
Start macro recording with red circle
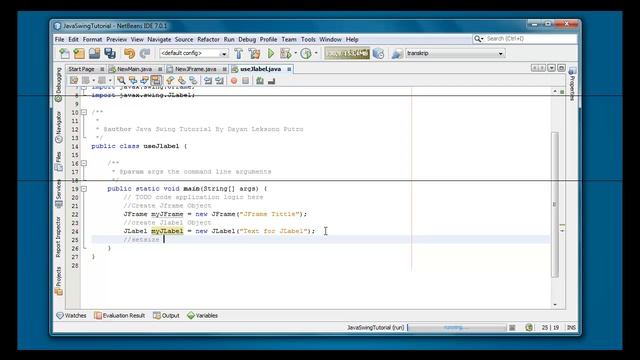[x=234, y=81]
